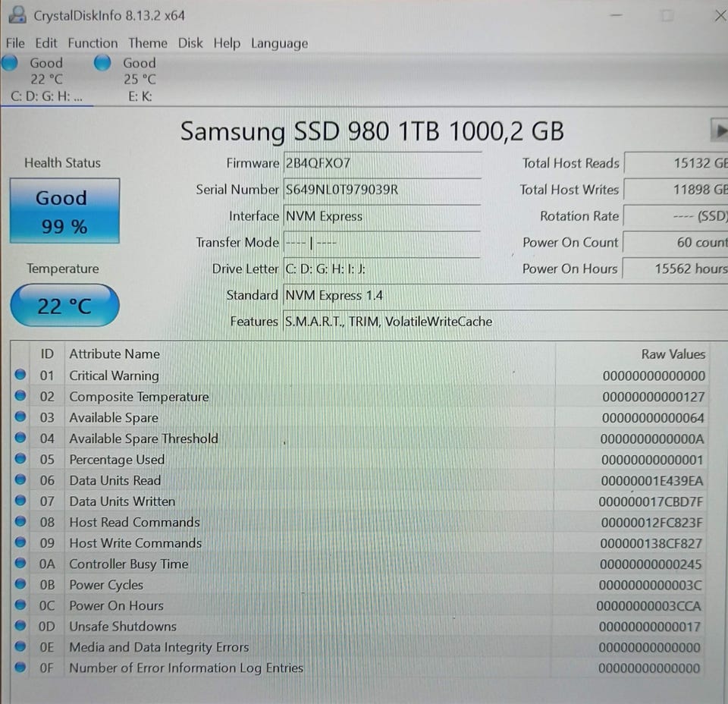Go to next disk with arrow button
Viewport: 728px width, 704px height.
coord(720,130)
